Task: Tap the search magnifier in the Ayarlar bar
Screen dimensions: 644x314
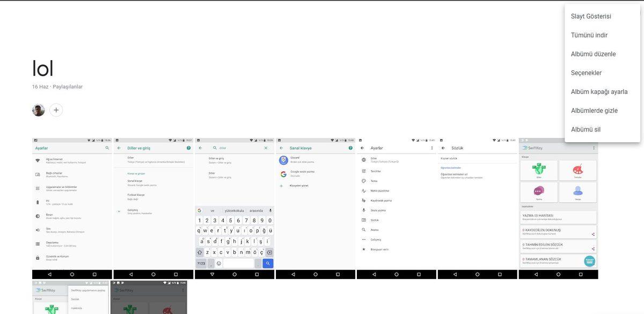Action: pyautogui.click(x=107, y=148)
